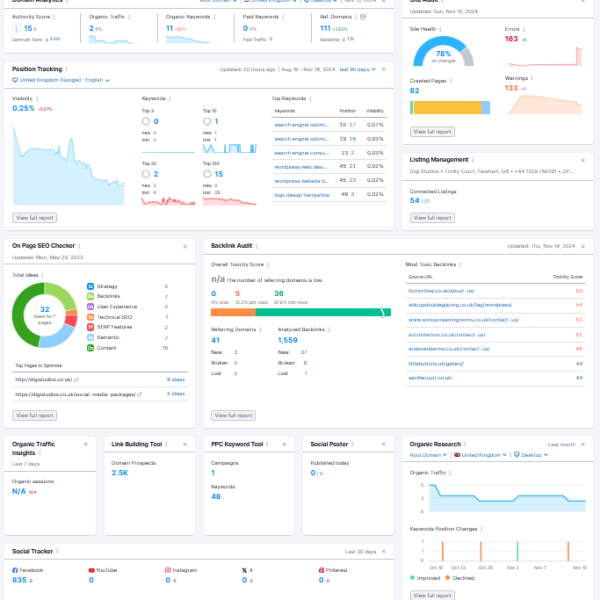The width and height of the screenshot is (600, 600).
Task: Open the info icon beside Backlink Audit title
Action: point(257,246)
